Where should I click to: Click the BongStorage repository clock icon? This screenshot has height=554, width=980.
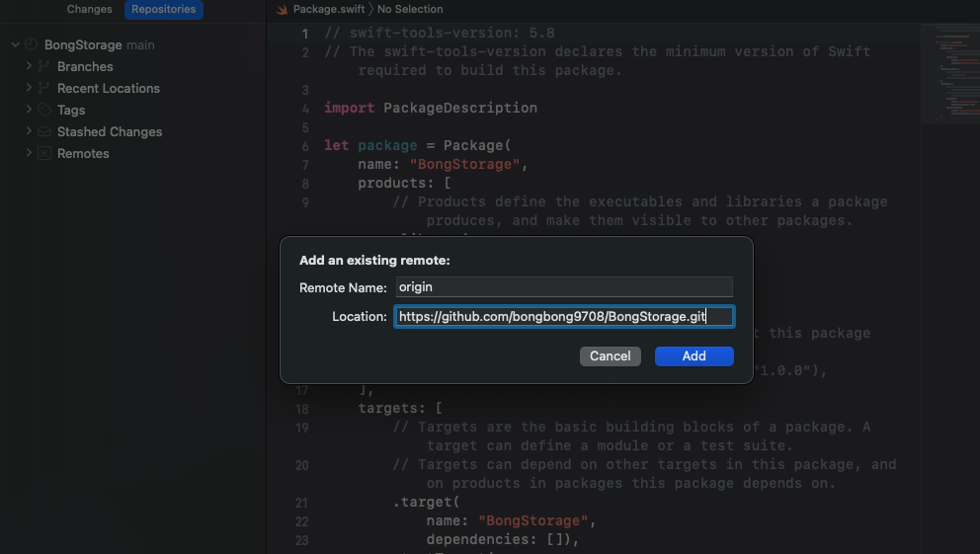click(32, 45)
